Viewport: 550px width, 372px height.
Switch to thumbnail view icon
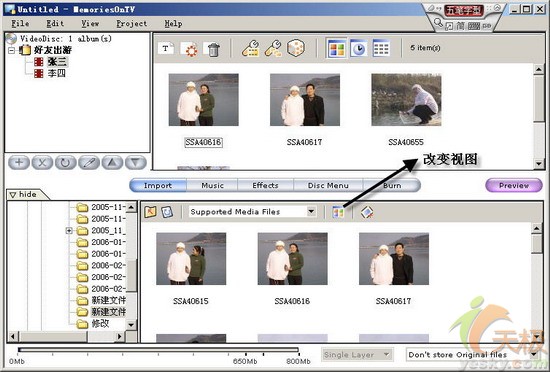(x=336, y=48)
